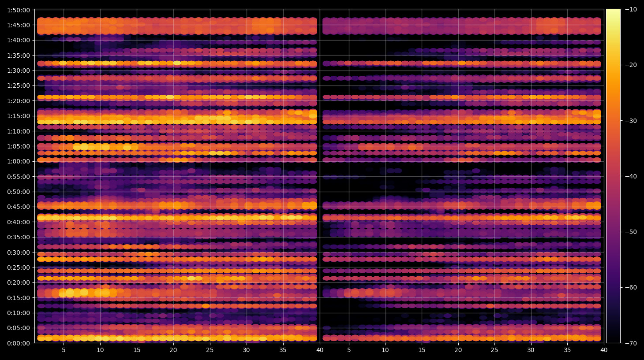The width and height of the screenshot is (644, 360).
Task: Click the 0:00:00 time axis label
Action: (19, 343)
